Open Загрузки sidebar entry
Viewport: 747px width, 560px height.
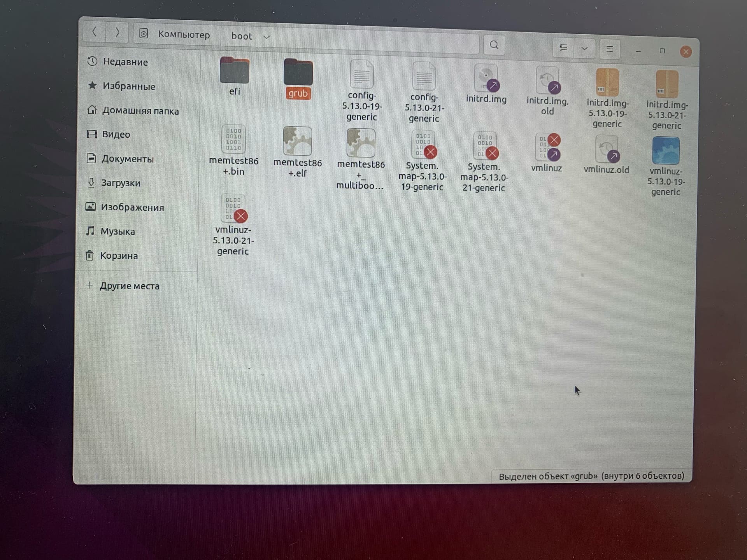120,183
